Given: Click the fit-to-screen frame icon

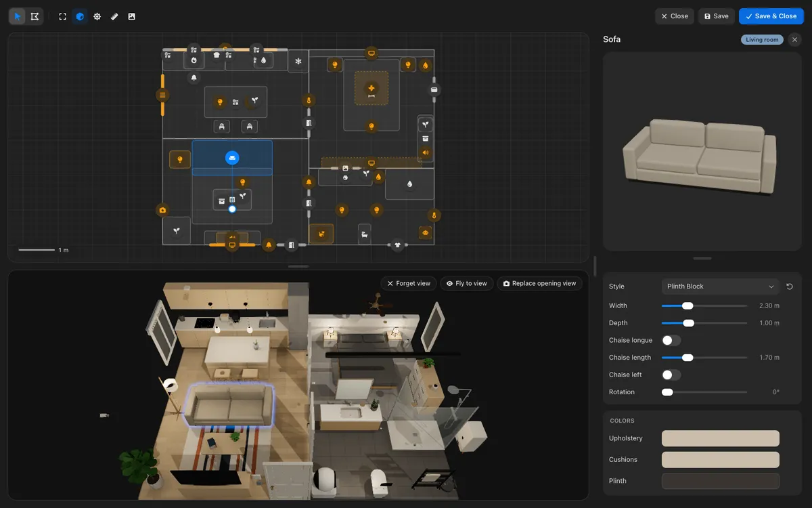Looking at the screenshot, I should pyautogui.click(x=63, y=16).
